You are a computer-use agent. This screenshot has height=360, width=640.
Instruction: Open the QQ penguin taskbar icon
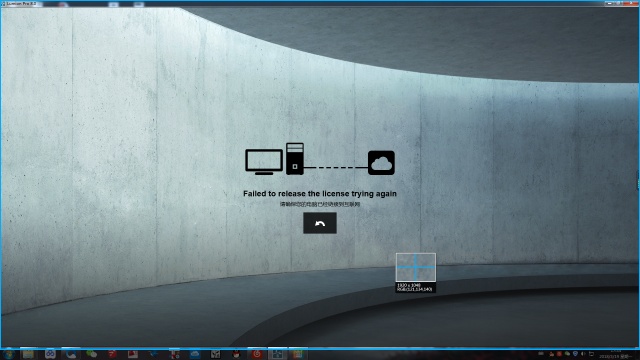click(x=236, y=354)
